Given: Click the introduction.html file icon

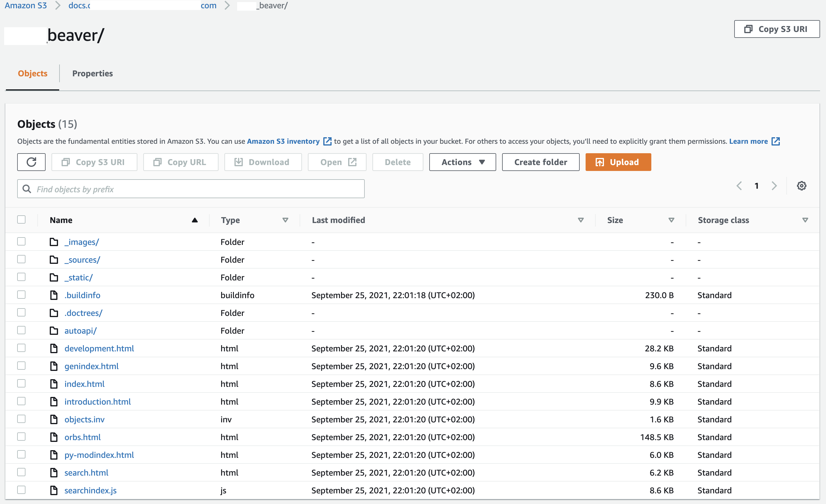Looking at the screenshot, I should 54,402.
